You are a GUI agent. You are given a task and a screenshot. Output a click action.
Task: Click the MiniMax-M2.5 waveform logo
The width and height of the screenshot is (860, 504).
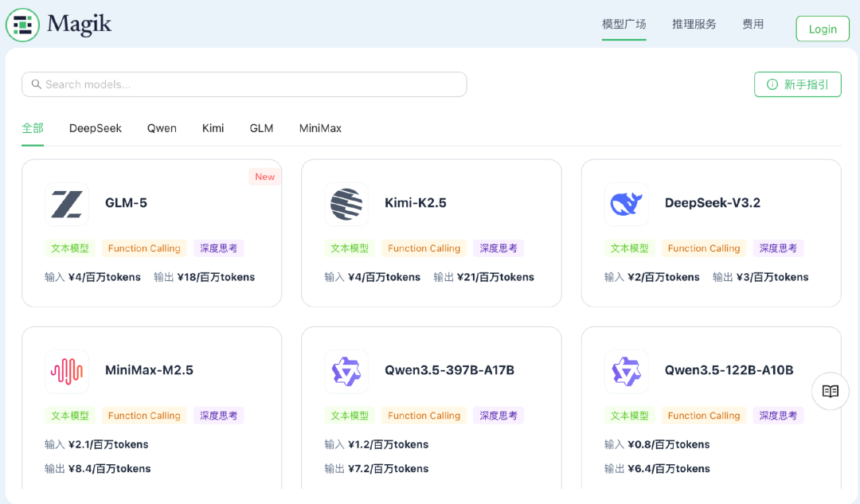point(67,371)
